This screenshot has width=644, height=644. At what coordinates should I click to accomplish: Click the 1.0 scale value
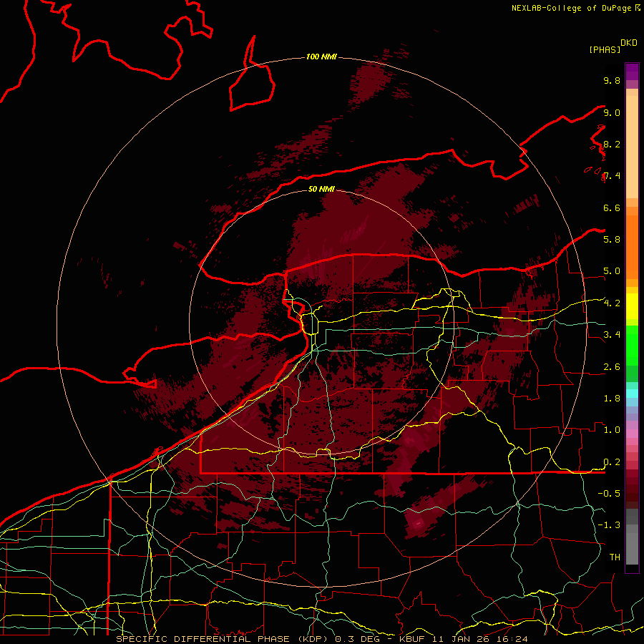pyautogui.click(x=612, y=430)
